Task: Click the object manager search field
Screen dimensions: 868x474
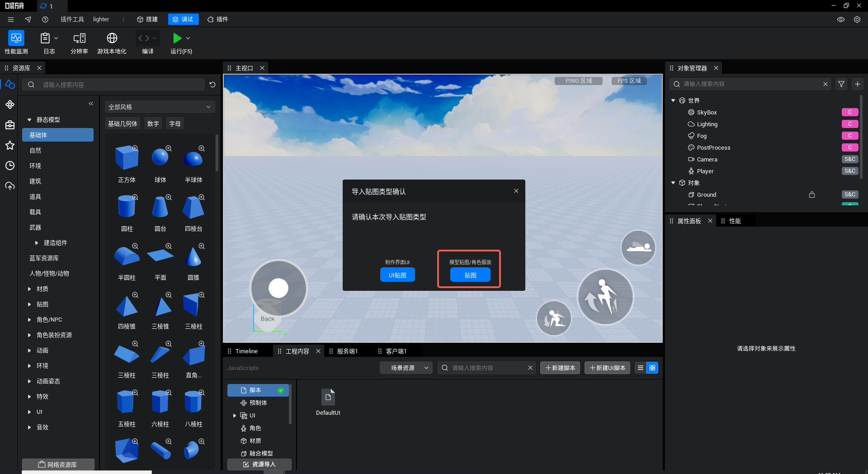Action: click(750, 84)
